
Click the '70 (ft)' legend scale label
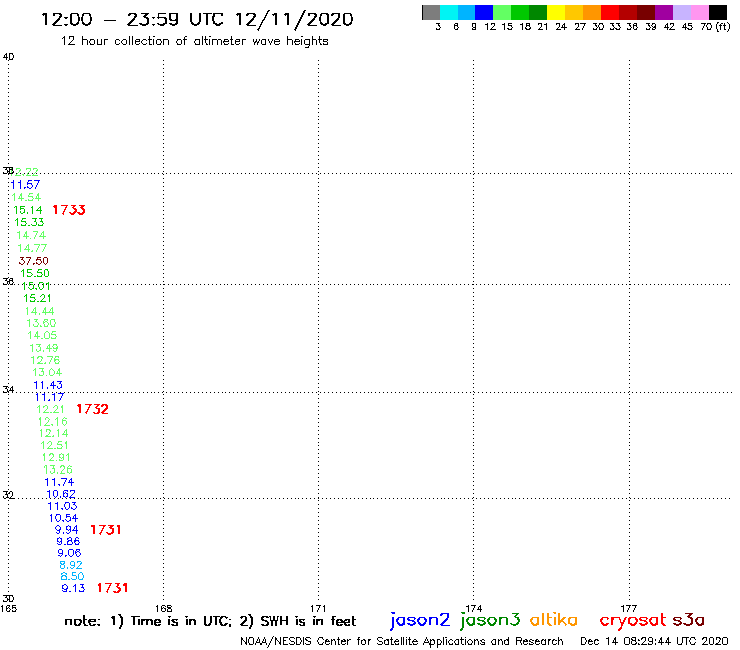tap(715, 26)
